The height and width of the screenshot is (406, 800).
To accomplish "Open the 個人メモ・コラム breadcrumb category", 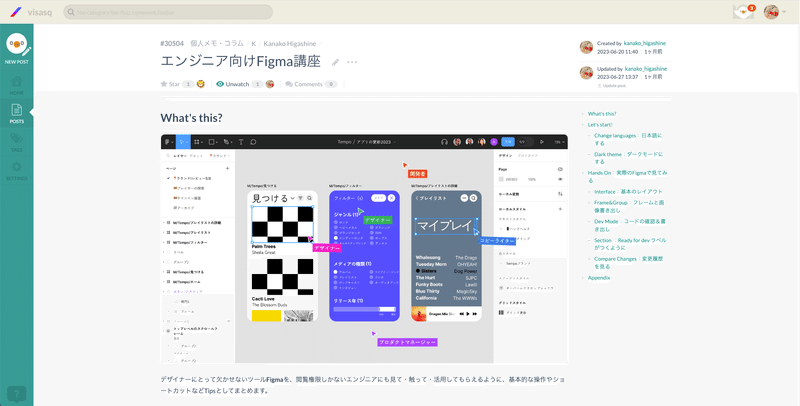I will (x=217, y=44).
